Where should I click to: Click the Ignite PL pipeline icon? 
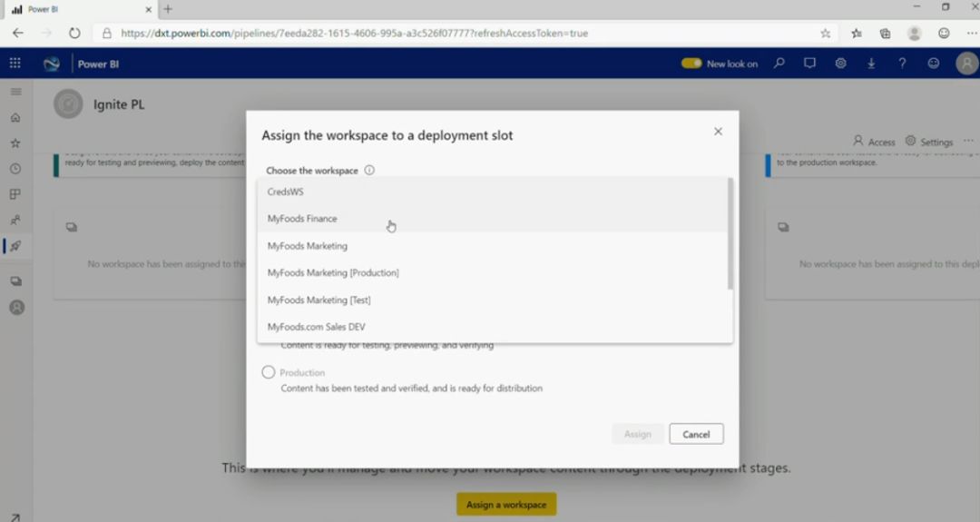point(68,103)
